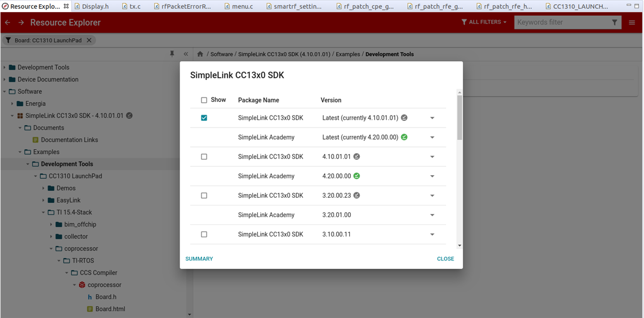The image size is (644, 318).
Task: Click the CLOSE button in dialog
Action: click(x=446, y=259)
